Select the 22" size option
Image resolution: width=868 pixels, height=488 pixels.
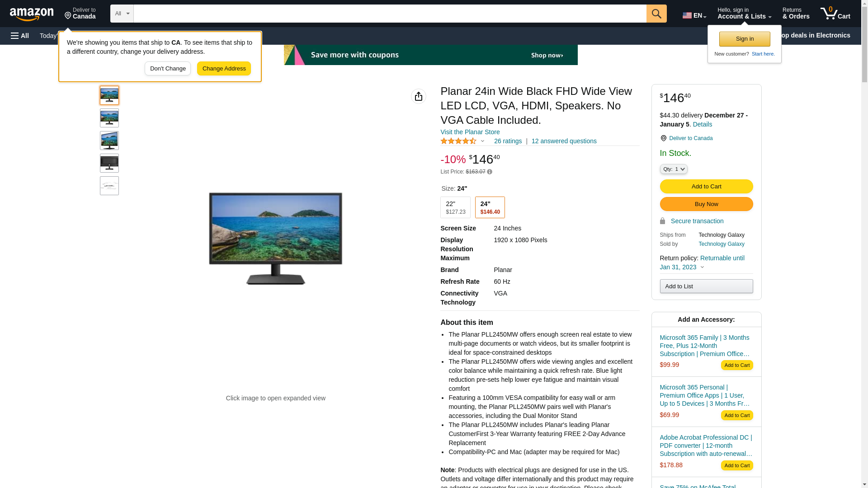[455, 207]
